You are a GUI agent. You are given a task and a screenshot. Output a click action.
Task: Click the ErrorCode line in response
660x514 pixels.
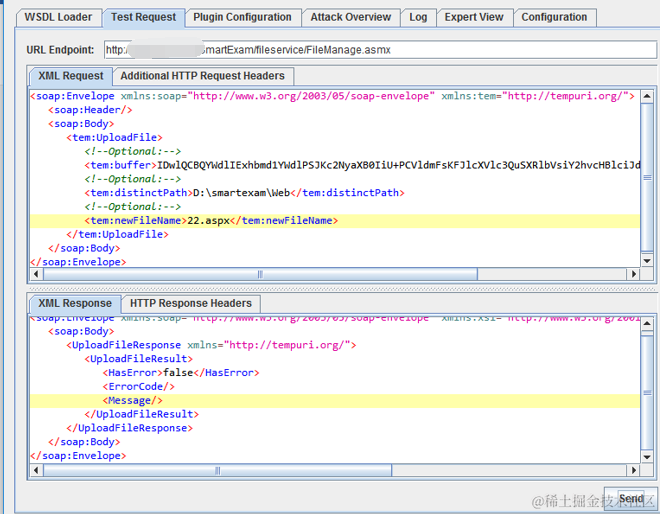tap(138, 386)
